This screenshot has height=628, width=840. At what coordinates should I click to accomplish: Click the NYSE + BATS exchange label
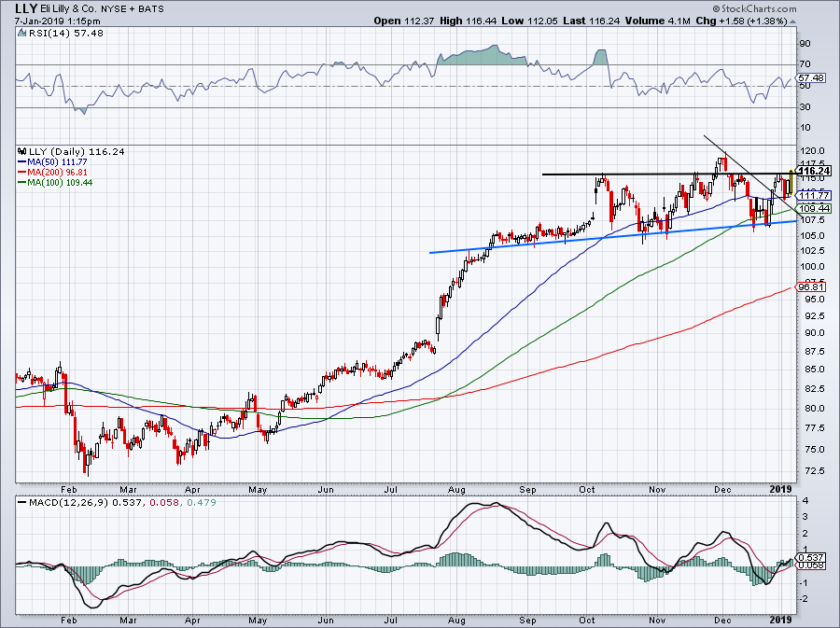[x=133, y=9]
